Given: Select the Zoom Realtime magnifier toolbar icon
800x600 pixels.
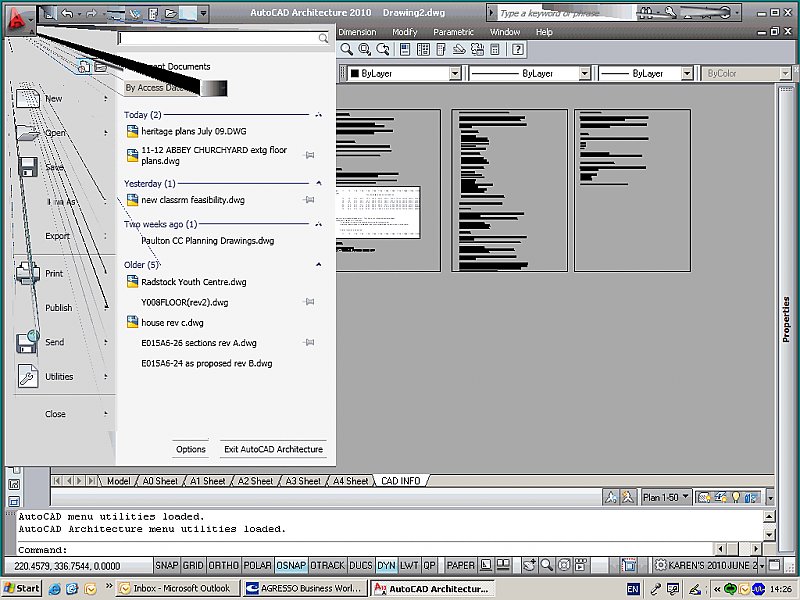Looking at the screenshot, I should [346, 48].
